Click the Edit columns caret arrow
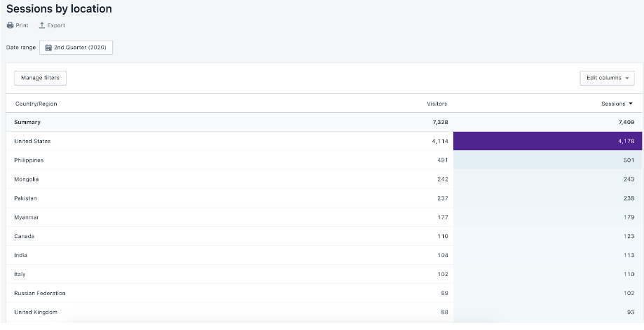 coord(627,78)
